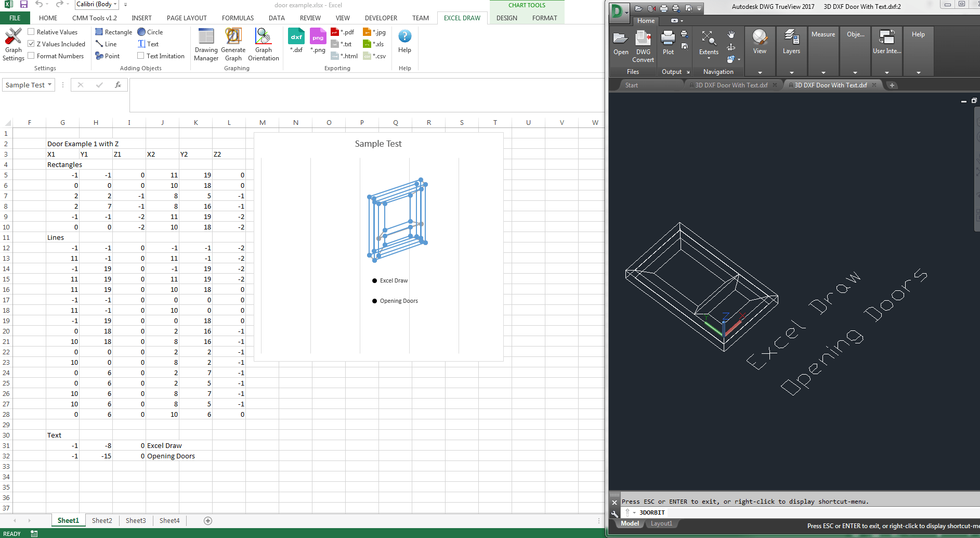Screen dimensions: 980x538
Task: Open the Name Box dropdown showing Sample Test
Action: point(49,84)
